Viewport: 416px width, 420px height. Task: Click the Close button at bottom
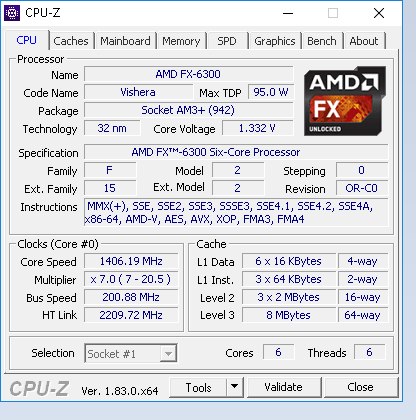[361, 387]
